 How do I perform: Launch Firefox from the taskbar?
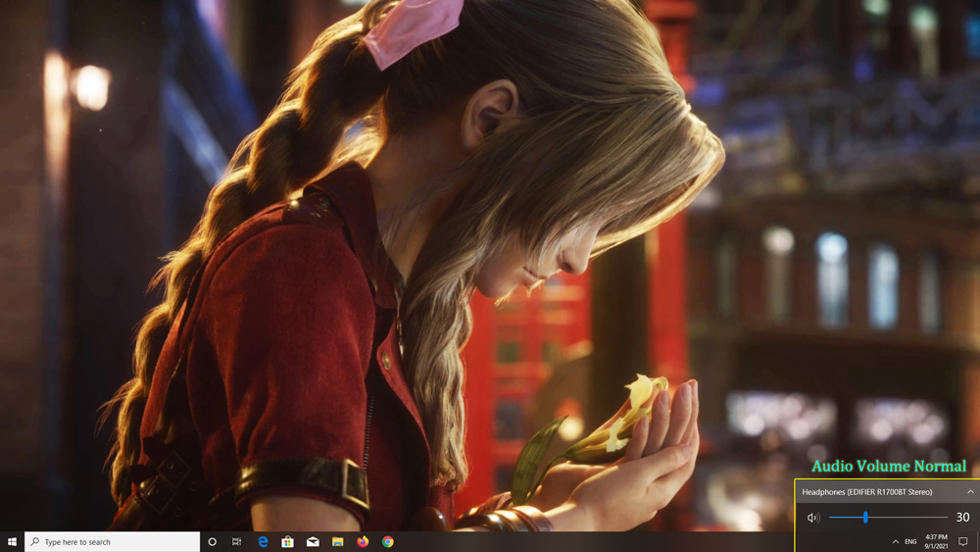363,542
